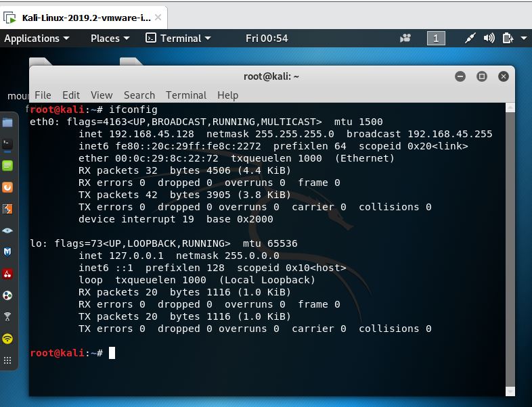Image resolution: width=532 pixels, height=407 pixels.
Task: Open the Help menu in terminal
Action: 227,95
